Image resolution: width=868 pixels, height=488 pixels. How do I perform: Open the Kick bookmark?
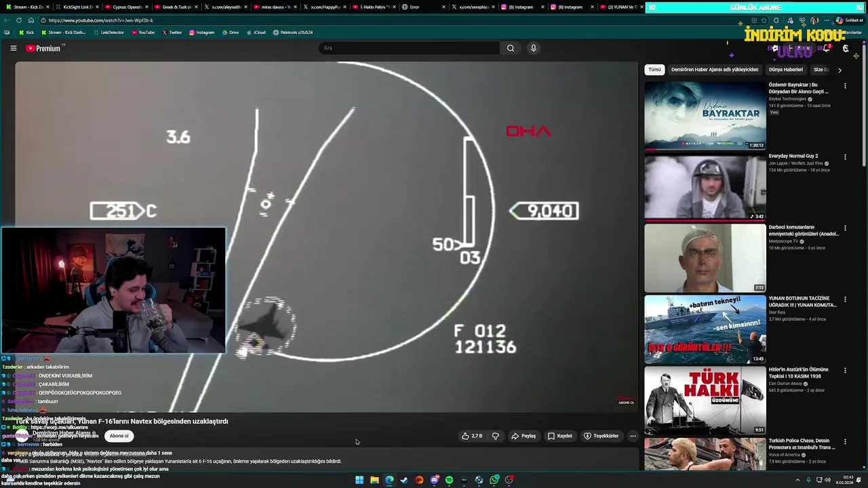[26, 33]
